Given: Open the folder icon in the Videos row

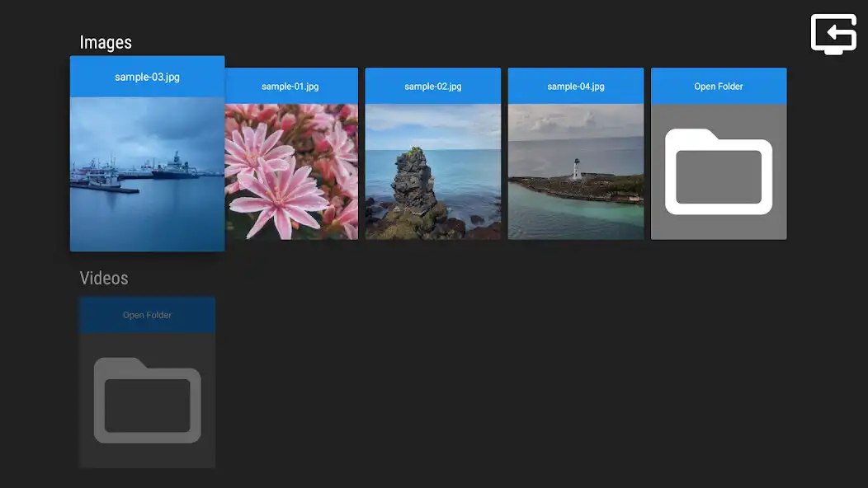Looking at the screenshot, I should (x=147, y=400).
